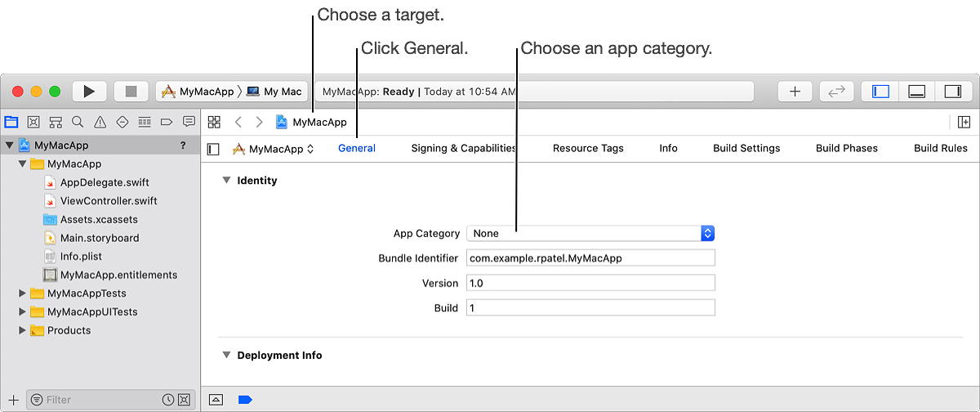The height and width of the screenshot is (412, 980).
Task: Switch to the General tab
Action: [357, 148]
